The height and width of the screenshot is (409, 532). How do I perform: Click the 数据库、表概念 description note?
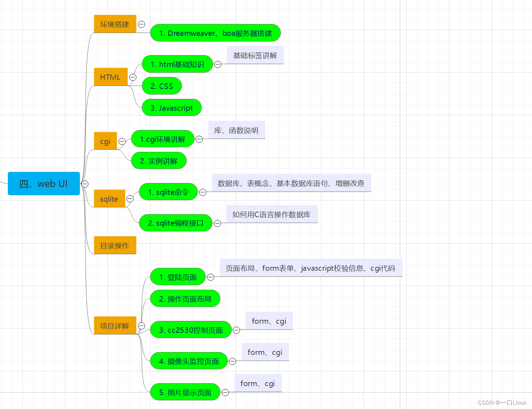point(292,183)
